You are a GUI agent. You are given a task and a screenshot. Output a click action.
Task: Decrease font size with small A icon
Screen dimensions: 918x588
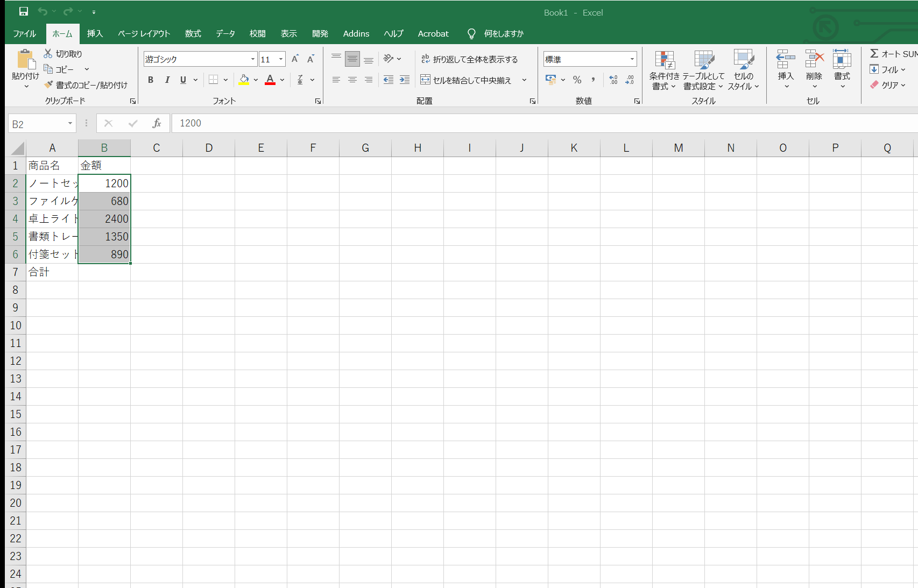tap(310, 59)
